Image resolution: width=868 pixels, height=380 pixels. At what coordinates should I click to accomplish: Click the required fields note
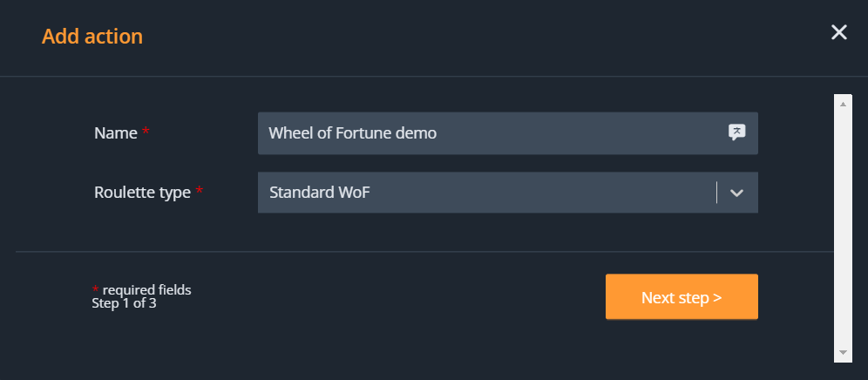[146, 289]
